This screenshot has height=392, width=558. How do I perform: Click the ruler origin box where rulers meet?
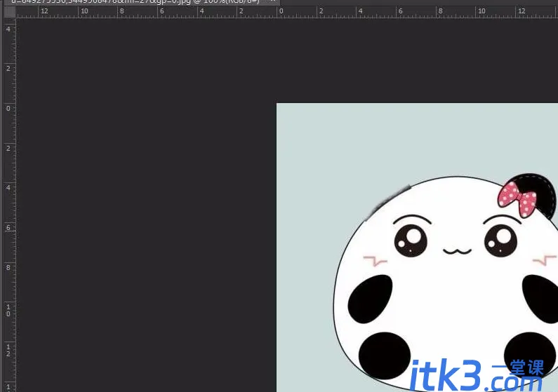[10, 13]
